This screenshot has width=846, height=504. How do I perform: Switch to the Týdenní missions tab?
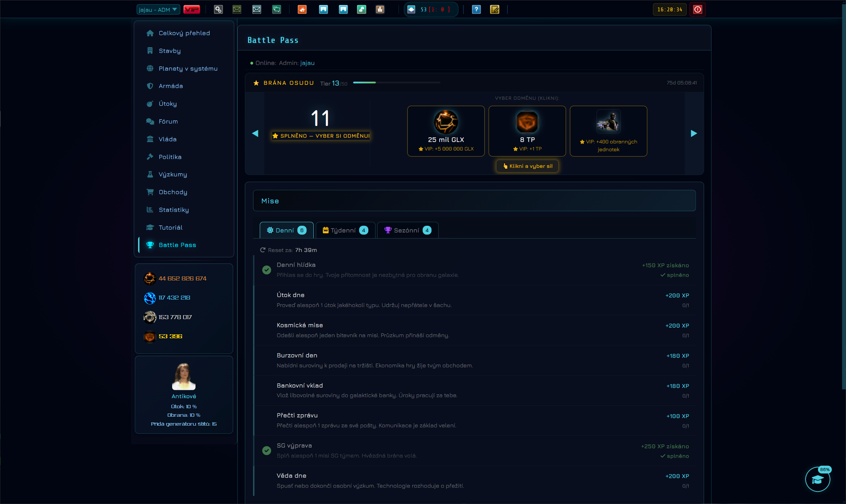pos(345,230)
